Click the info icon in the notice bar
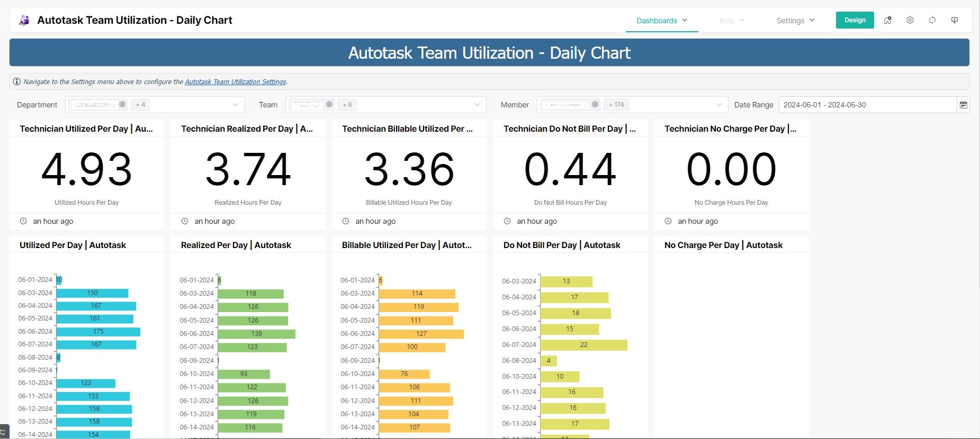The image size is (980, 439). (17, 81)
